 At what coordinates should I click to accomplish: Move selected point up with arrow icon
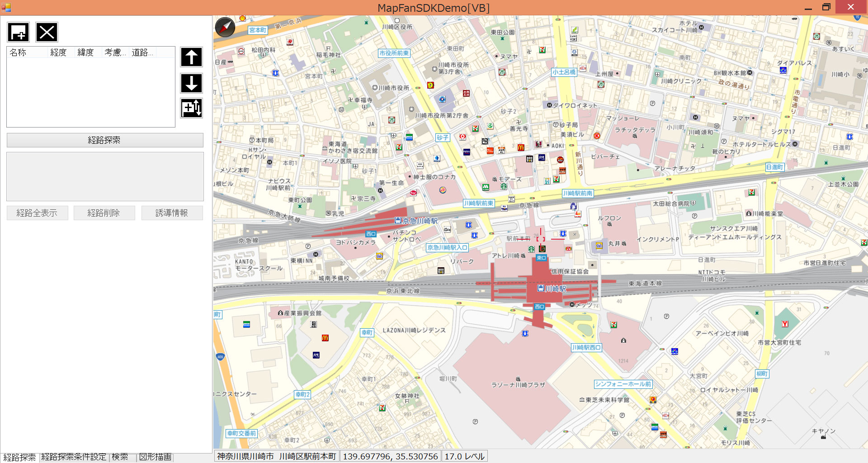coord(191,57)
